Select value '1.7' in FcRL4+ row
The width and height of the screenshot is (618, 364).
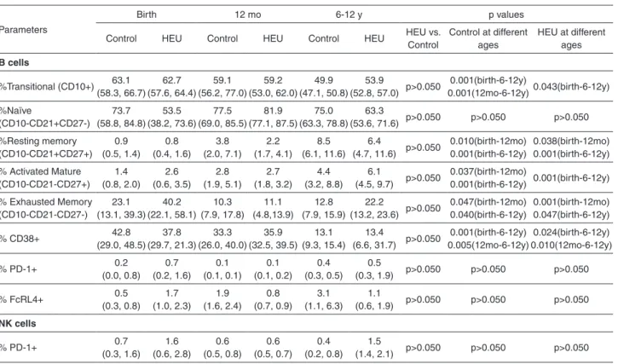point(172,293)
